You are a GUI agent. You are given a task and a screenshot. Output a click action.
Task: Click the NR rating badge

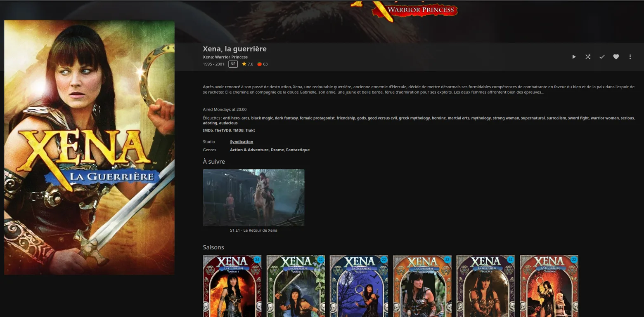[233, 64]
